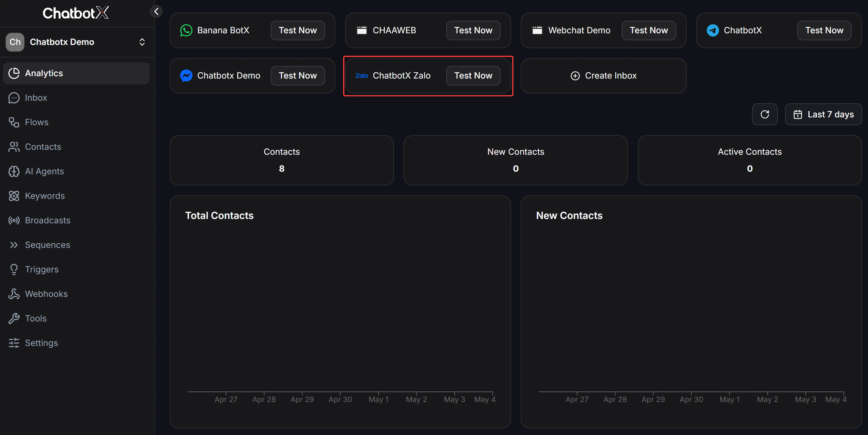Click the Sequences double-chevron icon
Viewport: 868px width, 435px height.
(x=14, y=245)
